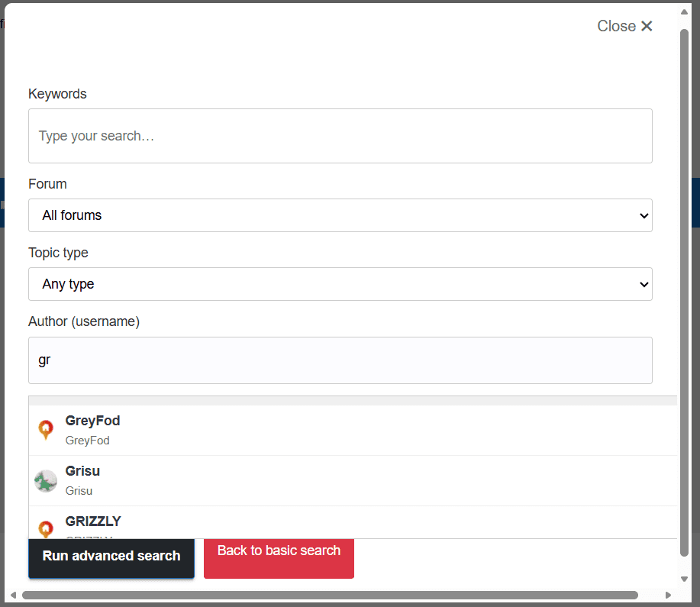
Task: Click the Keywords field label
Action: click(57, 94)
